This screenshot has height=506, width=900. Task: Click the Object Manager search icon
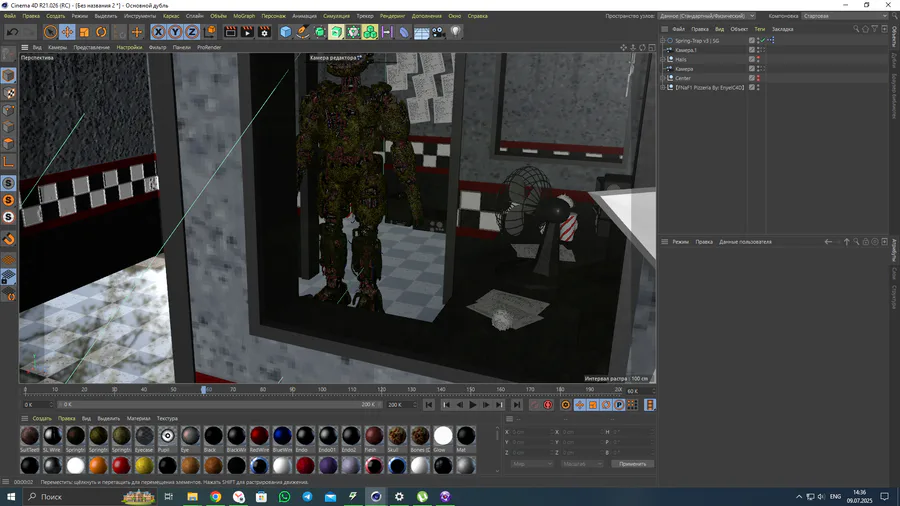point(856,29)
